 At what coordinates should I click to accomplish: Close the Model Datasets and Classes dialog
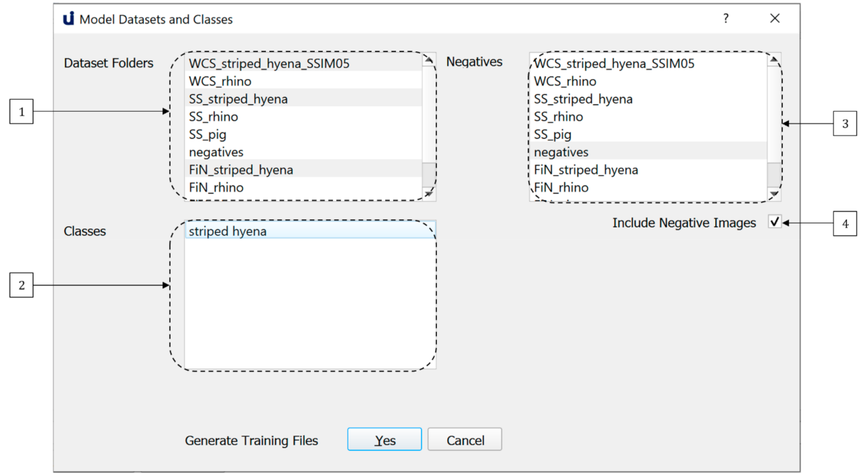[x=775, y=19]
